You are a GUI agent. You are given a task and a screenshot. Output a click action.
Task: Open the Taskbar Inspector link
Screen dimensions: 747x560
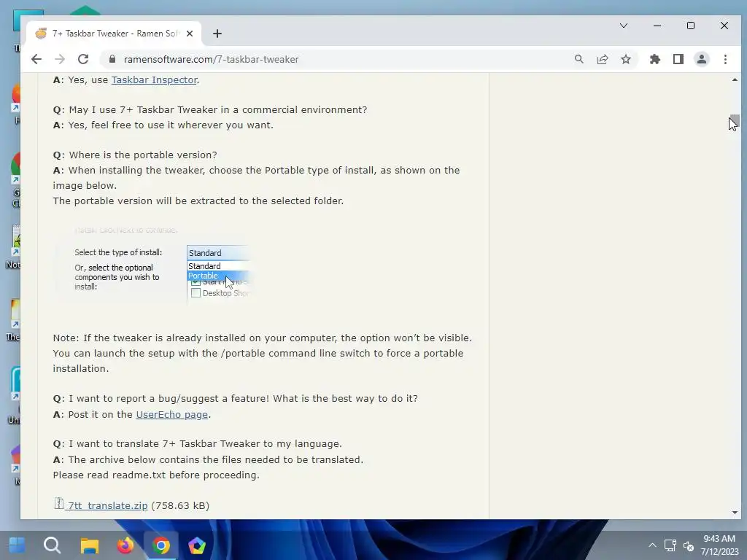click(155, 79)
